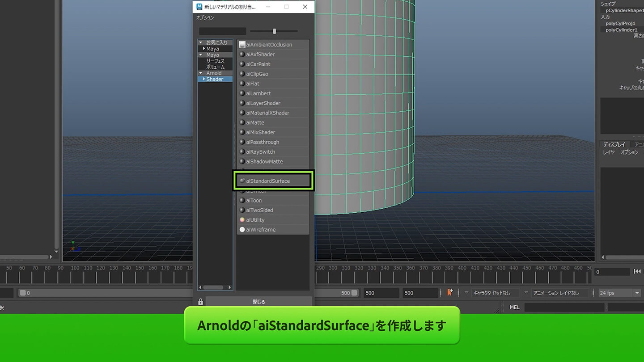Click the swatch size slider handle
The height and width of the screenshot is (362, 644).
(275, 31)
